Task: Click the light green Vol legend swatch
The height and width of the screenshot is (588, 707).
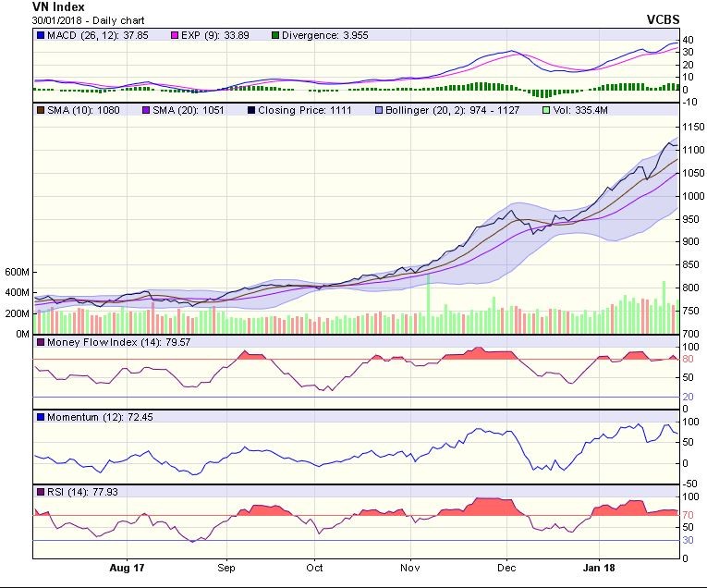Action: click(x=543, y=110)
